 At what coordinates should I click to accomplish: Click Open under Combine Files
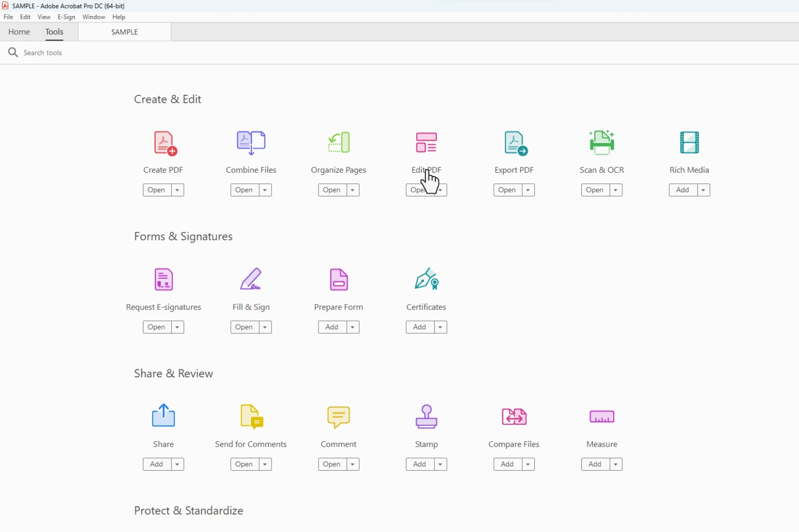pos(245,190)
